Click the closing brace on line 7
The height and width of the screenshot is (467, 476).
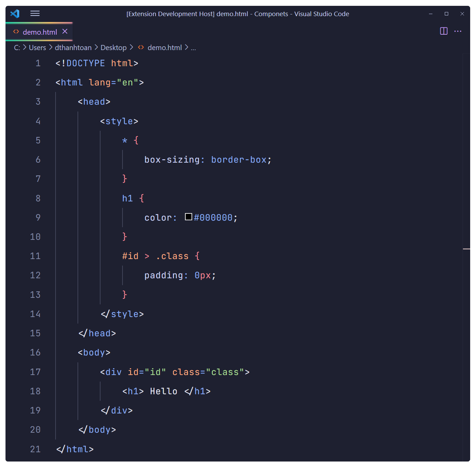click(x=125, y=179)
